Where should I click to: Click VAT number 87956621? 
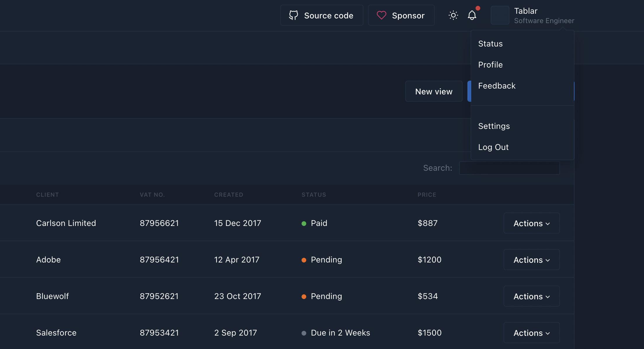(159, 223)
